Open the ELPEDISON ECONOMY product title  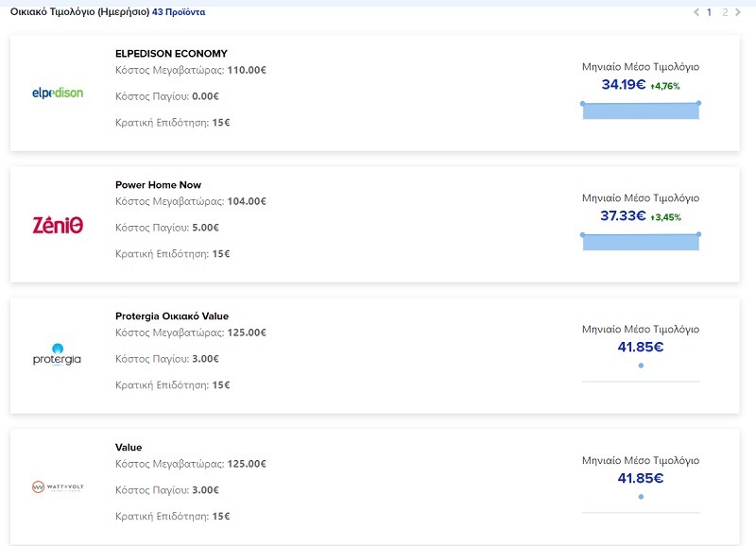[171, 54]
